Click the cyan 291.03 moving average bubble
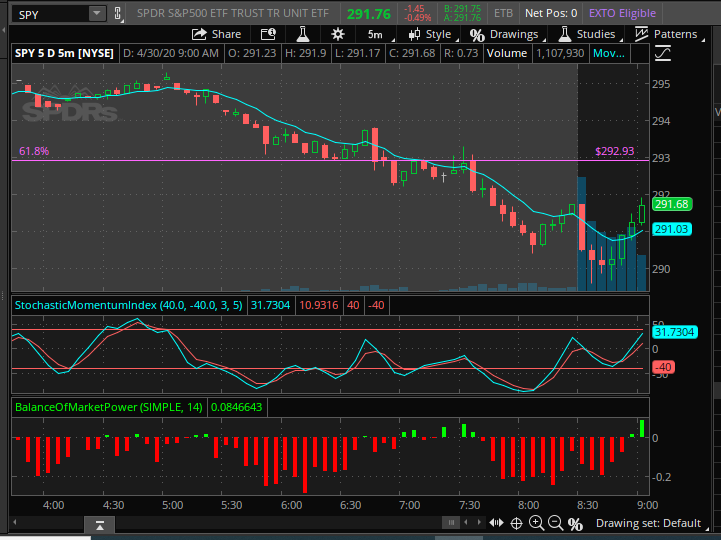 click(671, 229)
